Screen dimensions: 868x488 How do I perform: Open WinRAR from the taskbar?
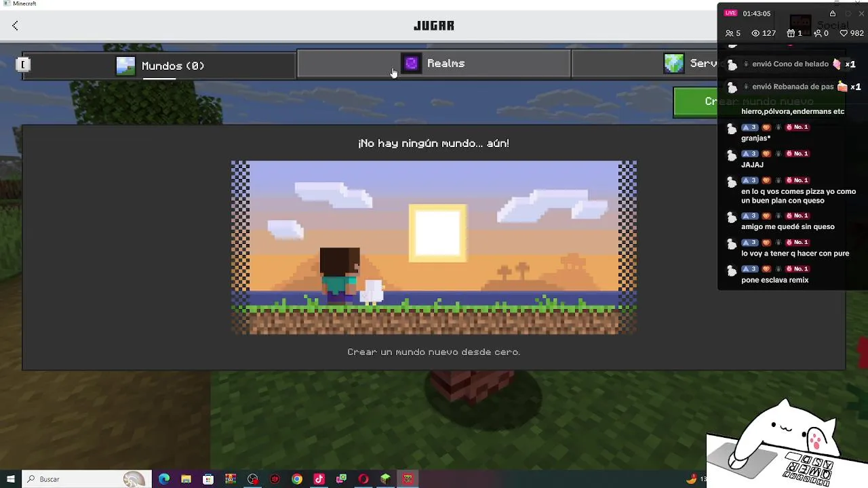(231, 479)
